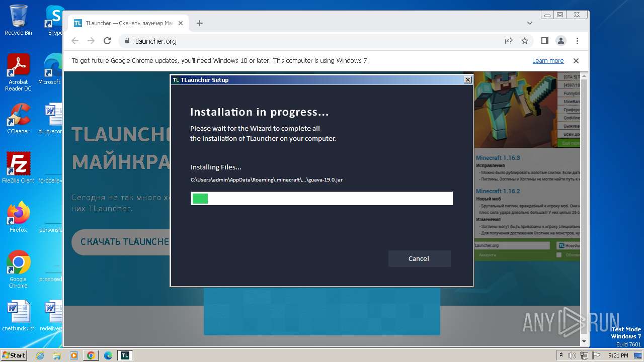This screenshot has width=644, height=362.
Task: Open Acrobat Reader DC desktop icon
Action: click(18, 73)
